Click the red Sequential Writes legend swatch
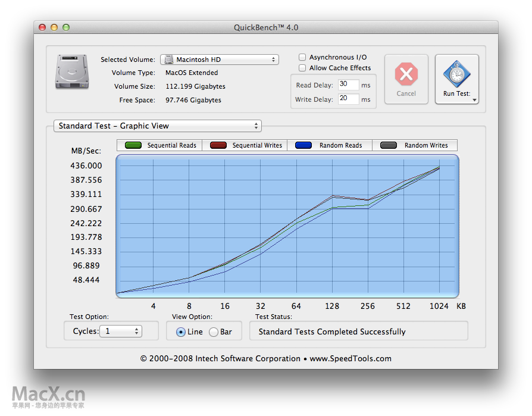The height and width of the screenshot is (416, 532). click(218, 145)
